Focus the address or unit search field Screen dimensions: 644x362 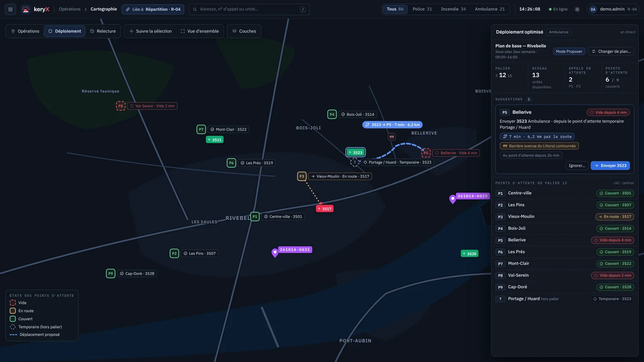pyautogui.click(x=249, y=9)
